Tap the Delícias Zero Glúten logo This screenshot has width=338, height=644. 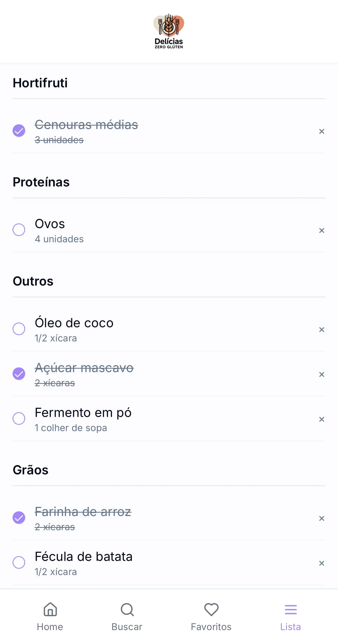click(x=169, y=31)
